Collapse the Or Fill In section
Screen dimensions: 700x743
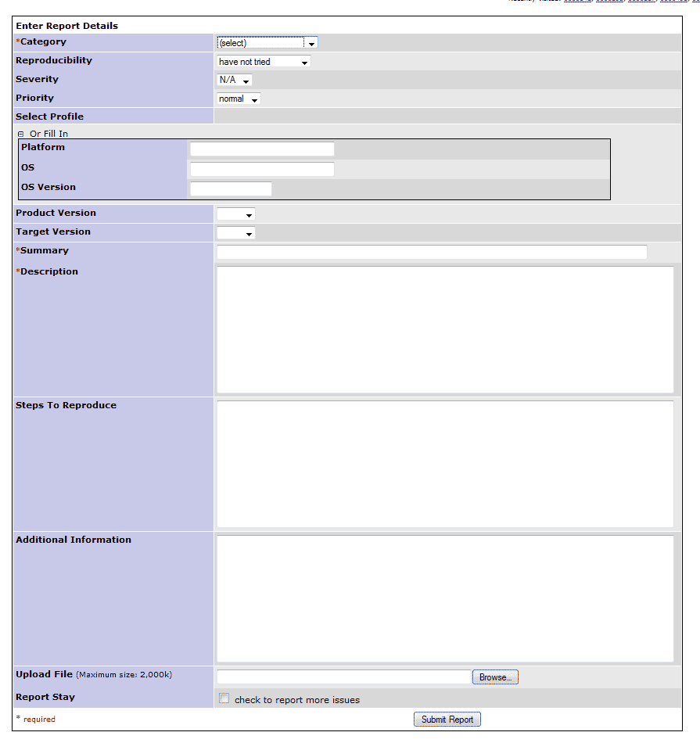point(21,134)
